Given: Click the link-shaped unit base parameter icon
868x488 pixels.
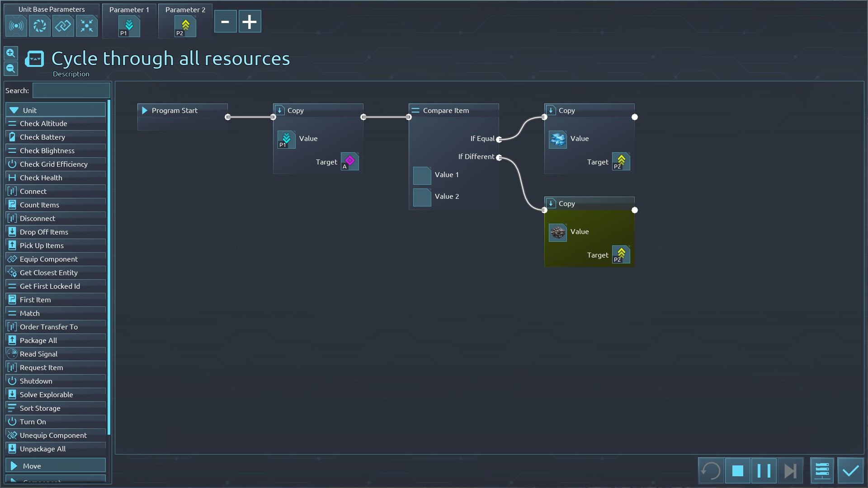Looking at the screenshot, I should [63, 26].
